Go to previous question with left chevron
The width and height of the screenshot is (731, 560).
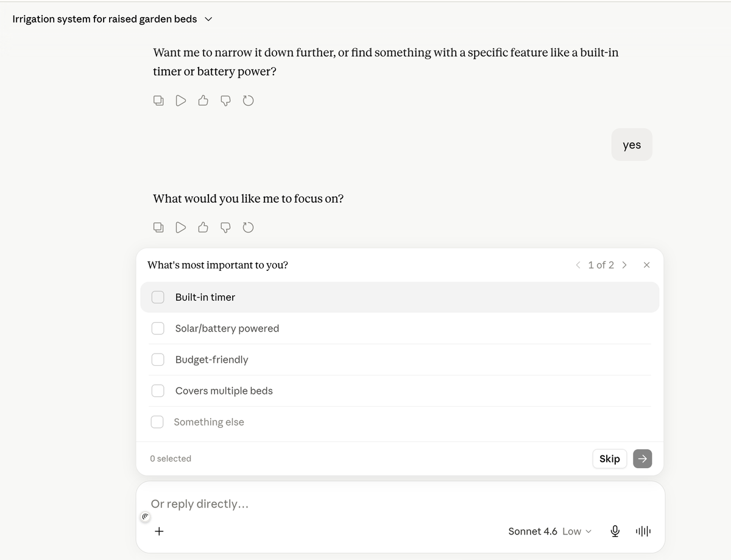[578, 265]
